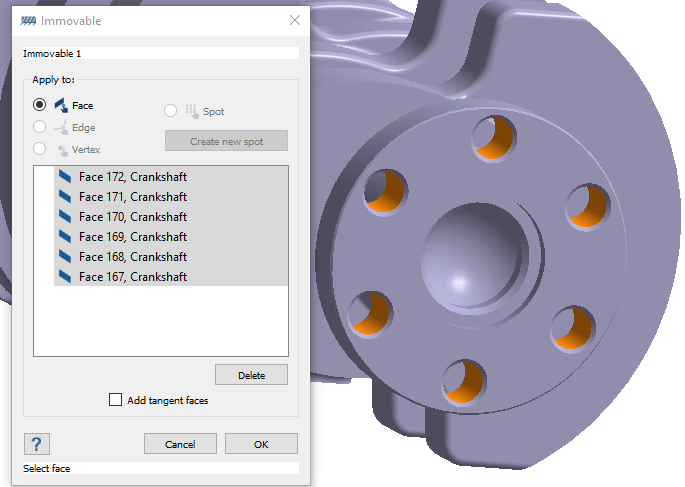Select the Face radio button
The image size is (685, 487).
coord(39,105)
